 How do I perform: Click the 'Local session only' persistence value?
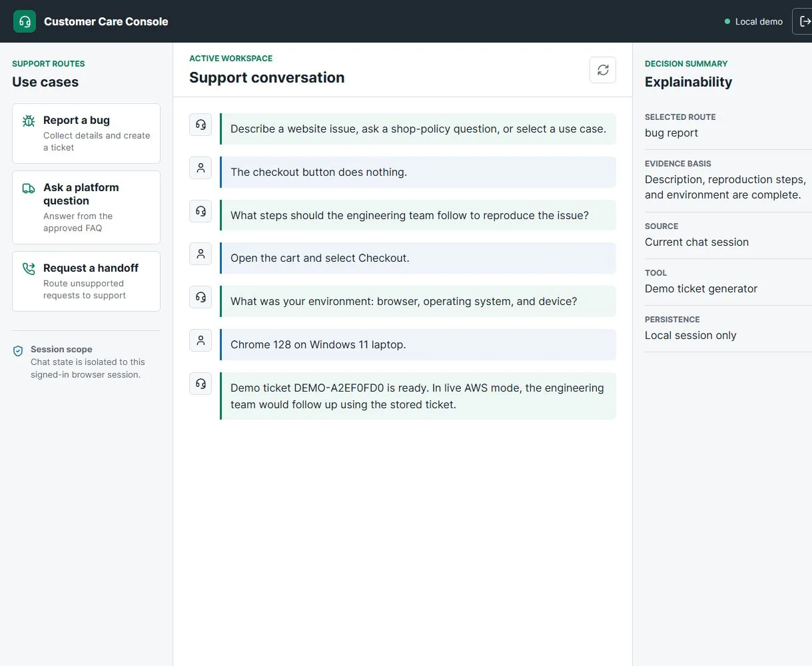point(691,335)
